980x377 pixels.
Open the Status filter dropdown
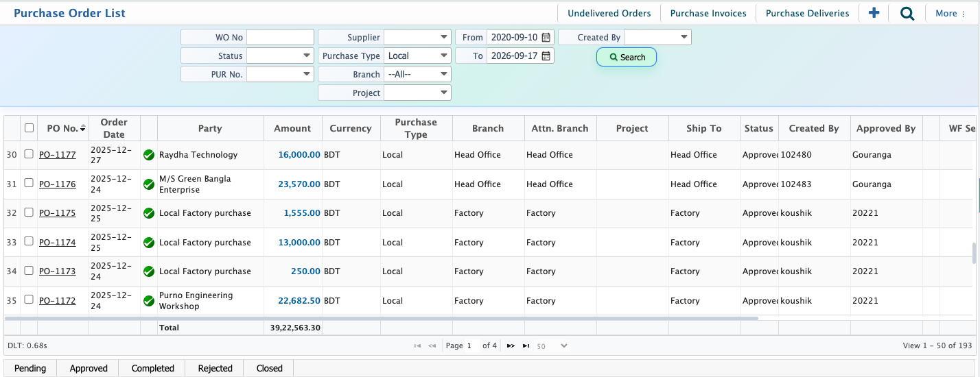coord(280,56)
